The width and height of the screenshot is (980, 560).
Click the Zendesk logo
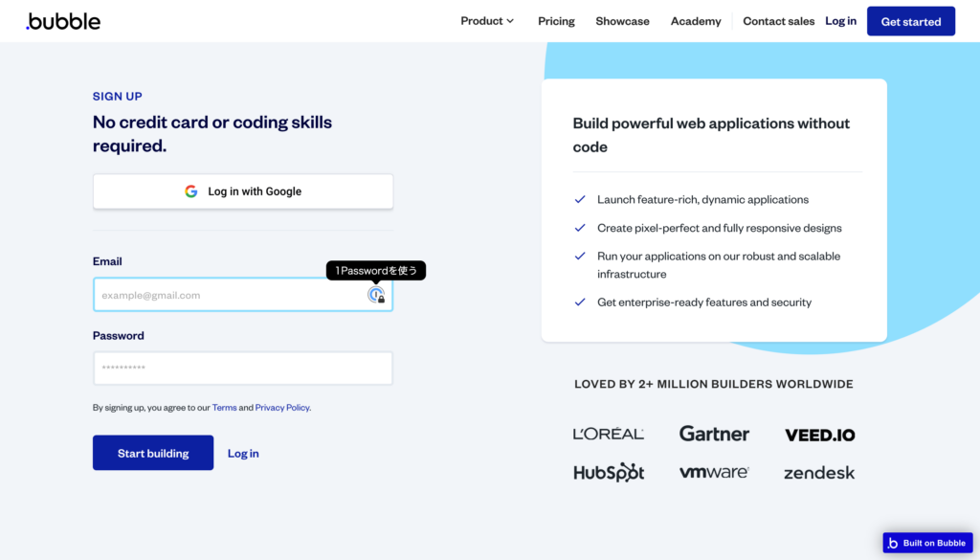[819, 473]
